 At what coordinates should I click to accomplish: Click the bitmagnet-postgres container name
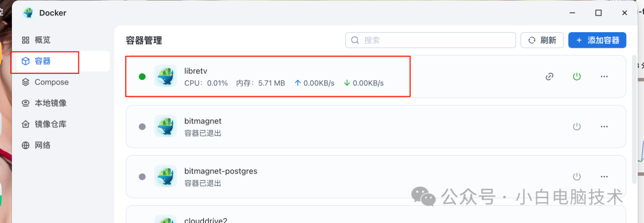point(221,171)
